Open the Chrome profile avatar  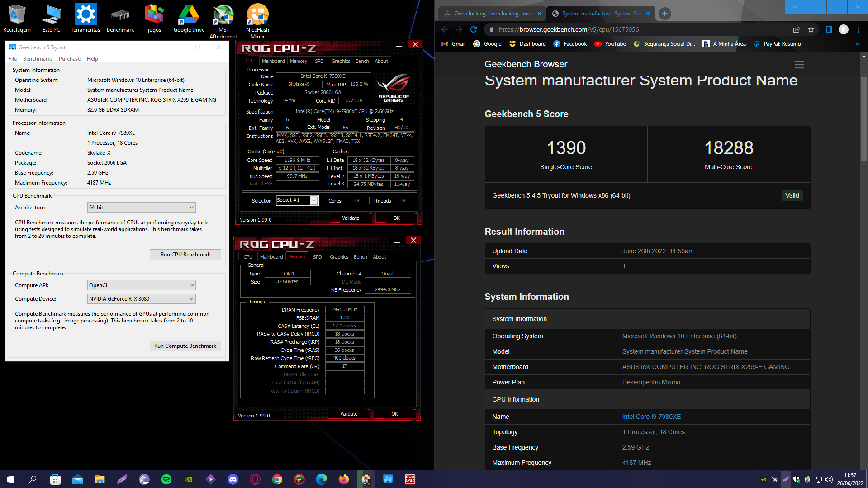click(844, 29)
